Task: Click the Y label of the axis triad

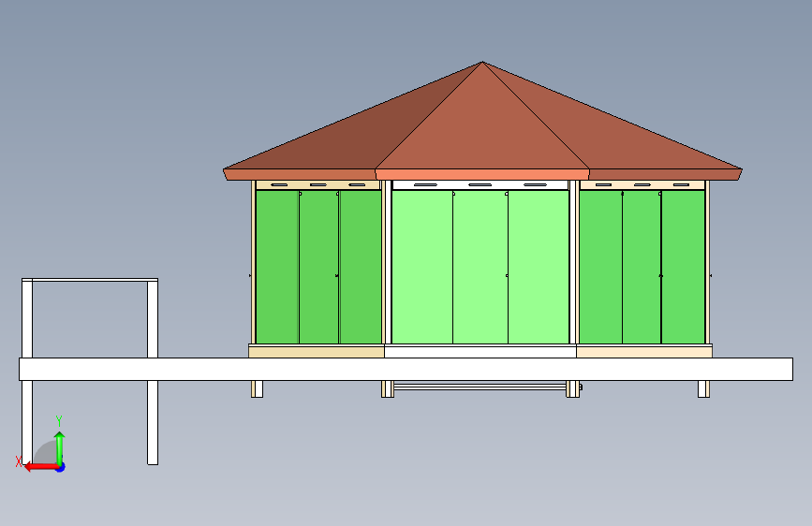Action: coord(59,421)
